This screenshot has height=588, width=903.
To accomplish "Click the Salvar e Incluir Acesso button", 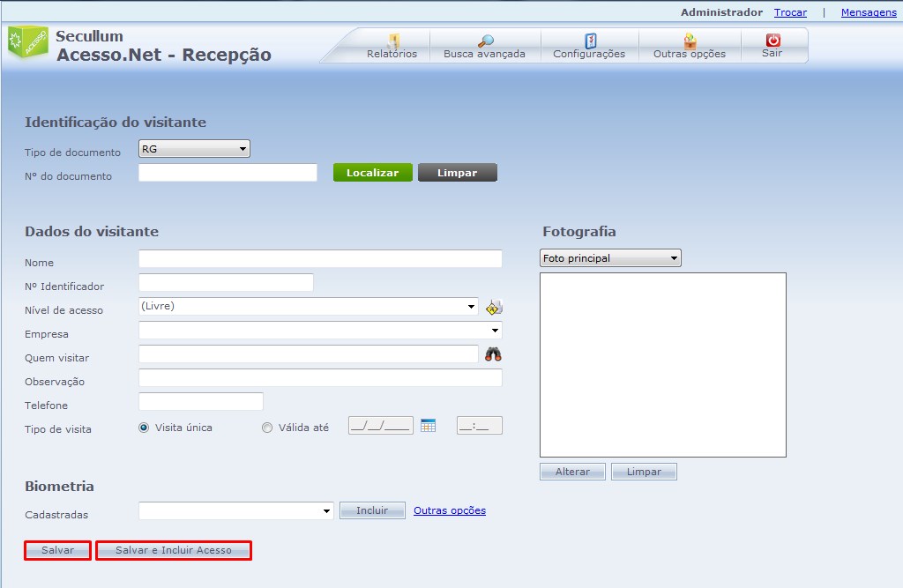I will 174,550.
